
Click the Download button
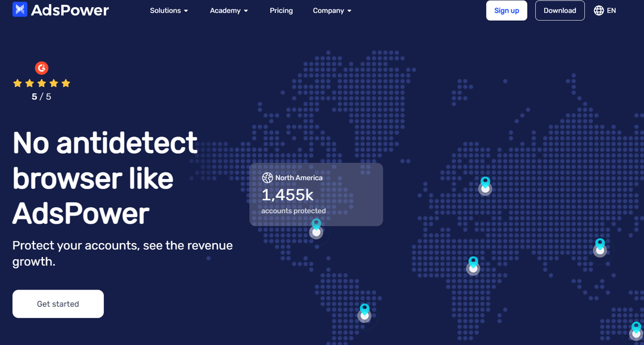click(x=560, y=11)
